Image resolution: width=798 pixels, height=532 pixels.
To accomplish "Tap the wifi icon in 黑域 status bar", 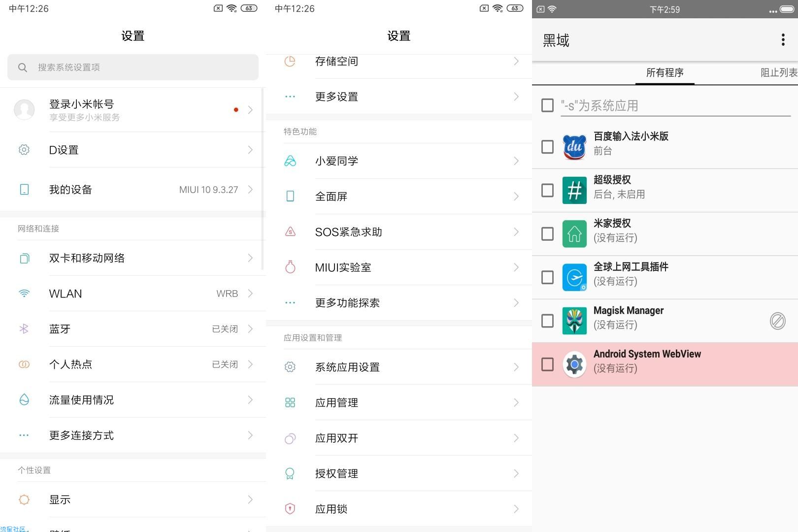I will [552, 9].
